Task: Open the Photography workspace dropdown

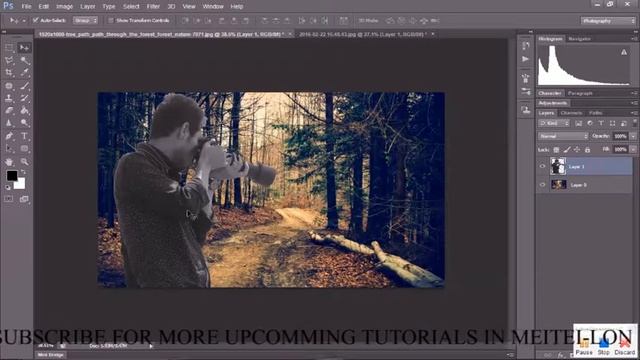Action: (608, 20)
